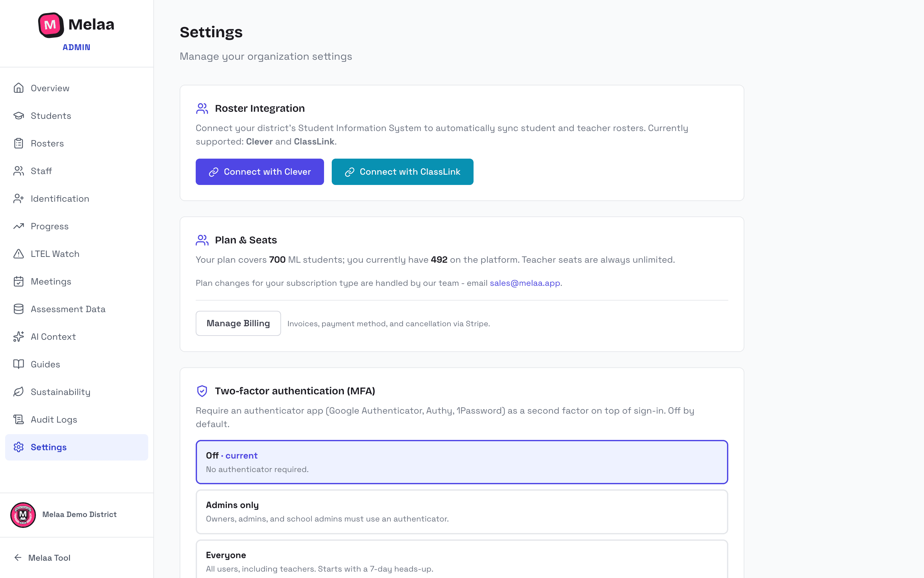Click the Staff people icon

tap(18, 171)
